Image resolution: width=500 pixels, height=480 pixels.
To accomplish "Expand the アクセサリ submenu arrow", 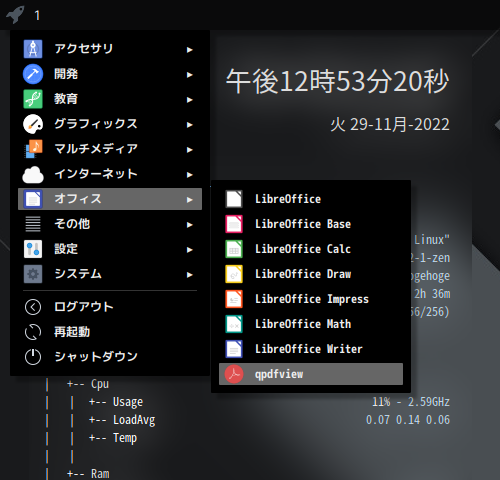I will pyautogui.click(x=190, y=50).
